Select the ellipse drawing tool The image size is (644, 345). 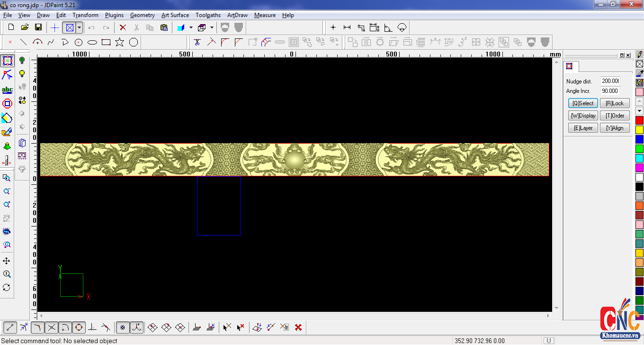[x=92, y=42]
